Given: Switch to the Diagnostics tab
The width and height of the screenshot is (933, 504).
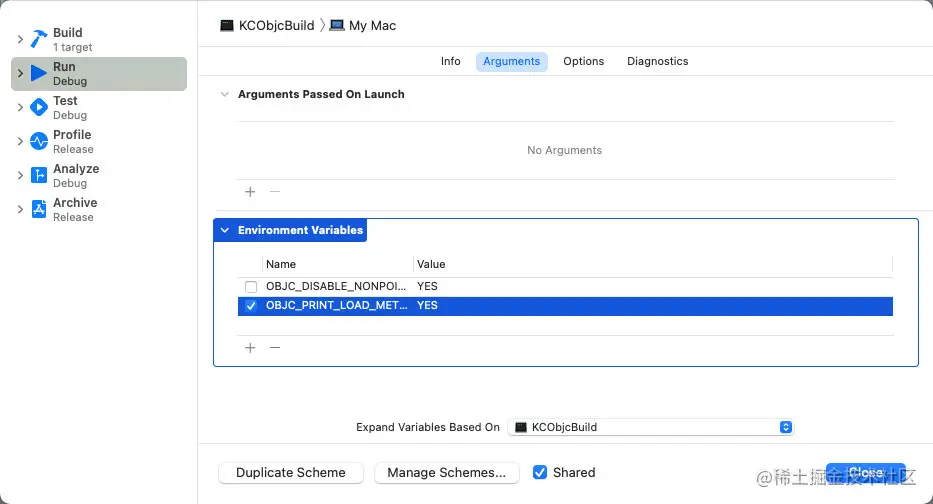Looking at the screenshot, I should (657, 61).
